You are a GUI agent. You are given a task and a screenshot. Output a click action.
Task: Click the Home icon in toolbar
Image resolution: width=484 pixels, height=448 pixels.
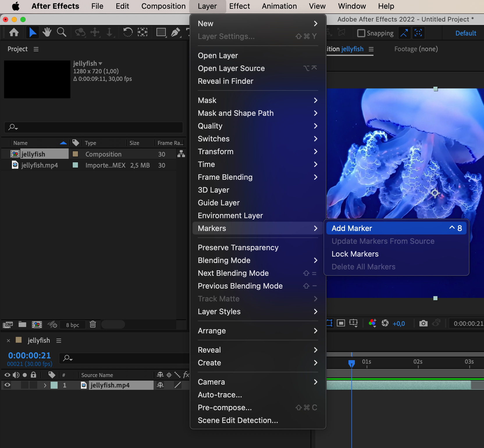[14, 32]
